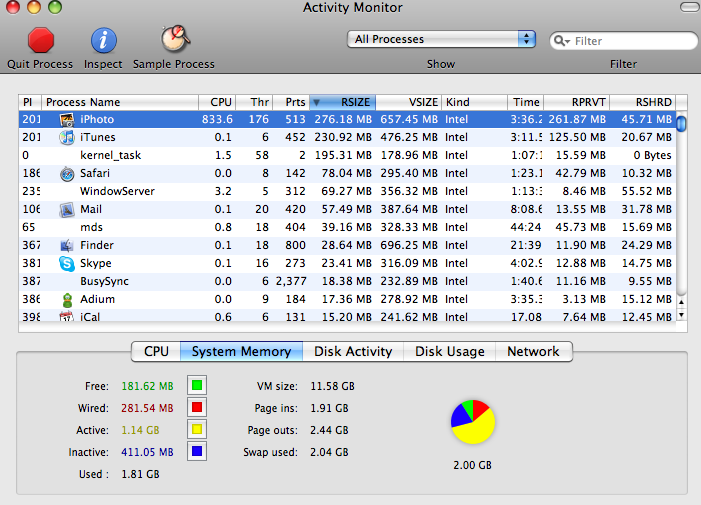Click the RSIZE sort direction arrow
This screenshot has width=701, height=505.
317,102
